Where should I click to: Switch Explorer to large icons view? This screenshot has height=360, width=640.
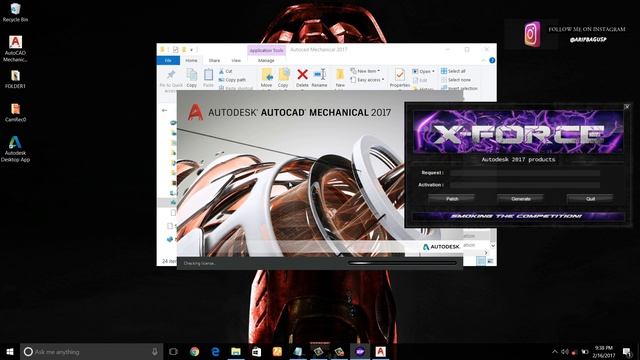tap(490, 261)
